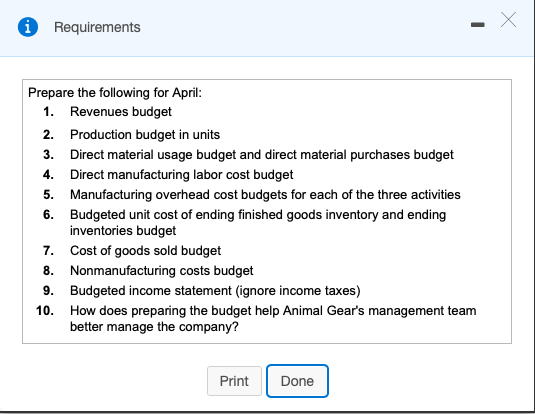Select requirement 3 on direct material usage budget
535x414 pixels.
click(262, 155)
